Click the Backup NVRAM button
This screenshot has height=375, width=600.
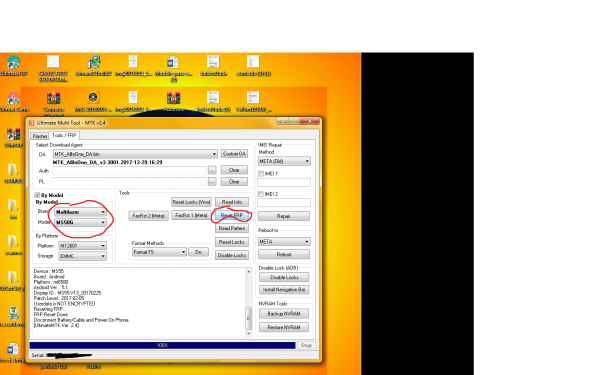(x=284, y=314)
